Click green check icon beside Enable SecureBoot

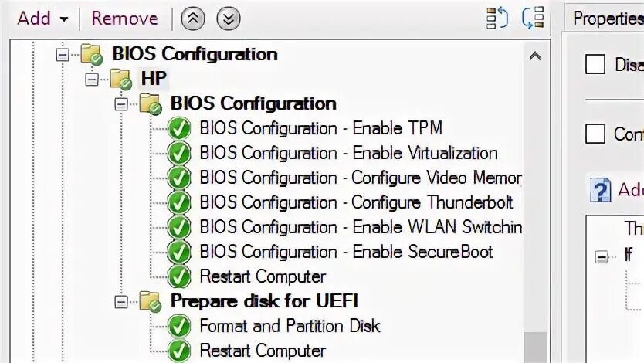(x=179, y=252)
